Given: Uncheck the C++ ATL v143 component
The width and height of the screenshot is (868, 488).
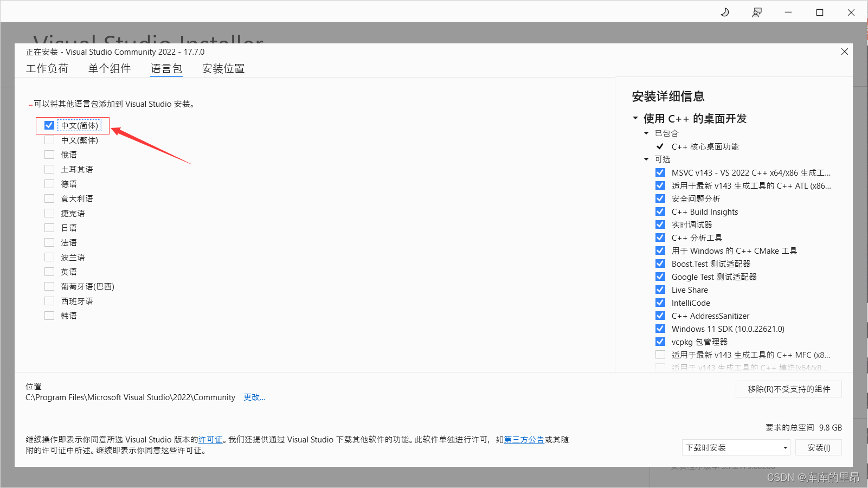Looking at the screenshot, I should tap(660, 185).
